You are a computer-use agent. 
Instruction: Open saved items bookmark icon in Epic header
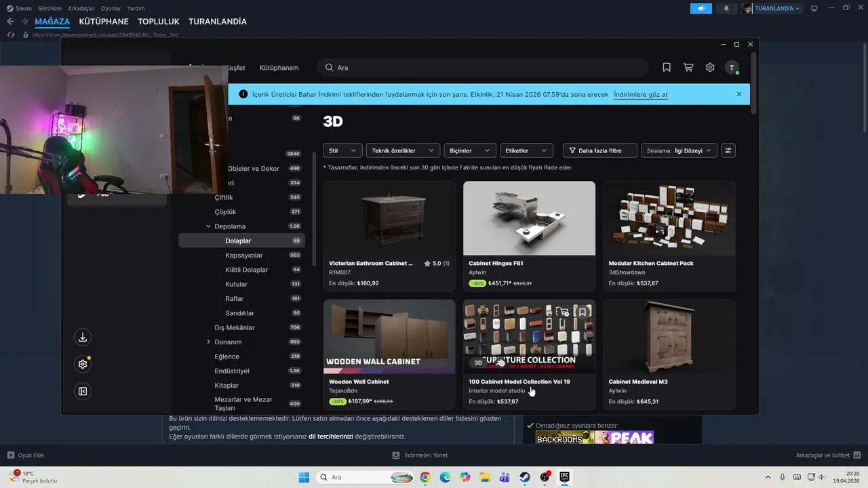click(x=667, y=68)
